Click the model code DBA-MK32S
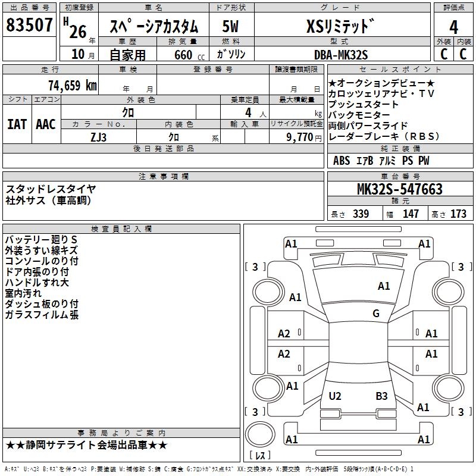This screenshot has width=476, height=476. (x=341, y=55)
